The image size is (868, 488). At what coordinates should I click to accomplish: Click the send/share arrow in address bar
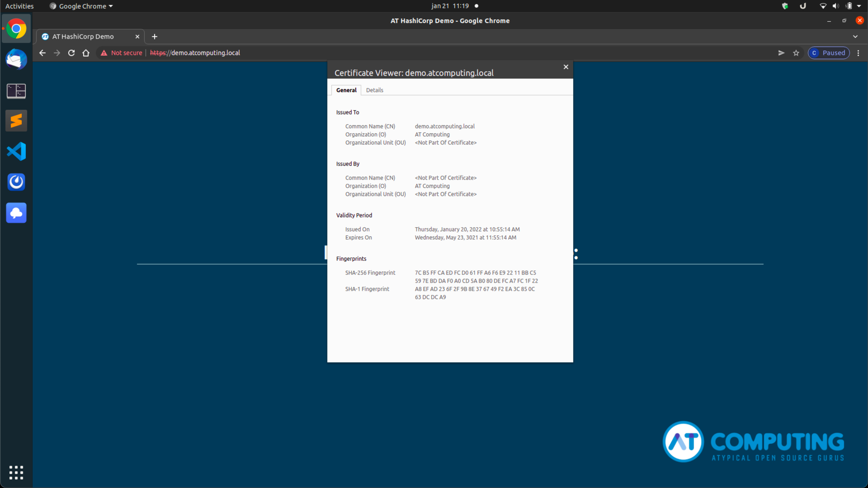pos(781,53)
